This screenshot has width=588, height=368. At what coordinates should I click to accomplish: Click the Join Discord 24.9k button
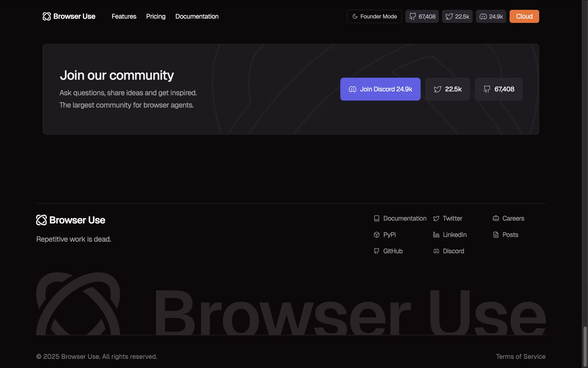(x=380, y=89)
